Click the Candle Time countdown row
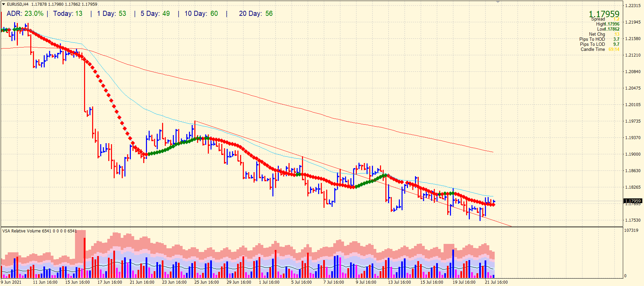This screenshot has height=286, width=644. click(x=600, y=50)
